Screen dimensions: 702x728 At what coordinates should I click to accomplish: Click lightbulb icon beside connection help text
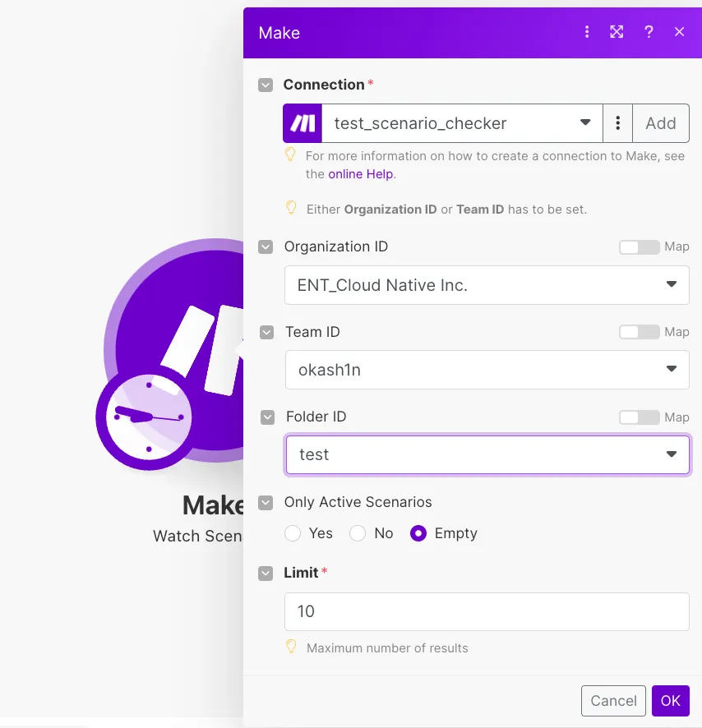tap(290, 154)
